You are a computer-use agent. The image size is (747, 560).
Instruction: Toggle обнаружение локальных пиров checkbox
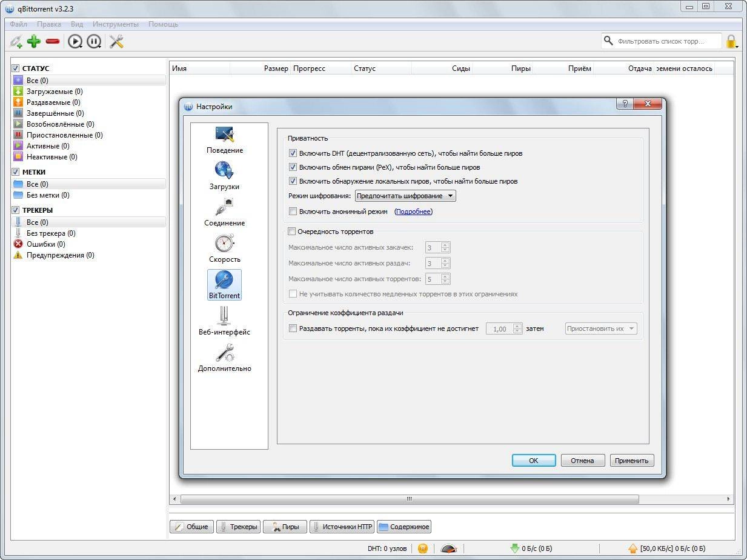tap(293, 181)
